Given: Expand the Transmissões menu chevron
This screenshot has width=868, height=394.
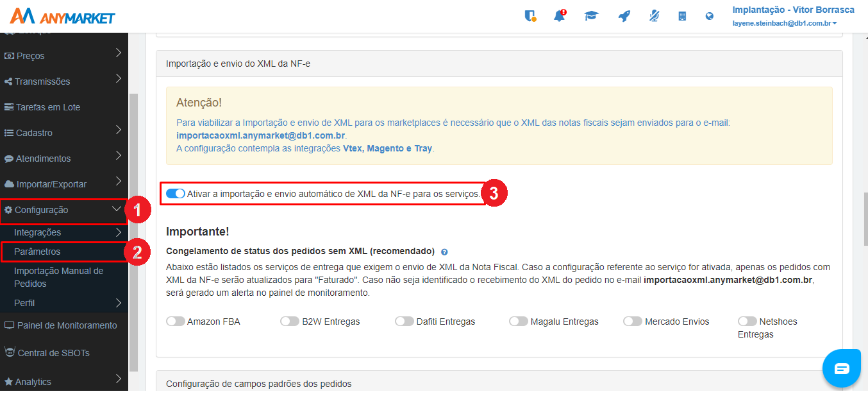Looking at the screenshot, I should coord(119,79).
